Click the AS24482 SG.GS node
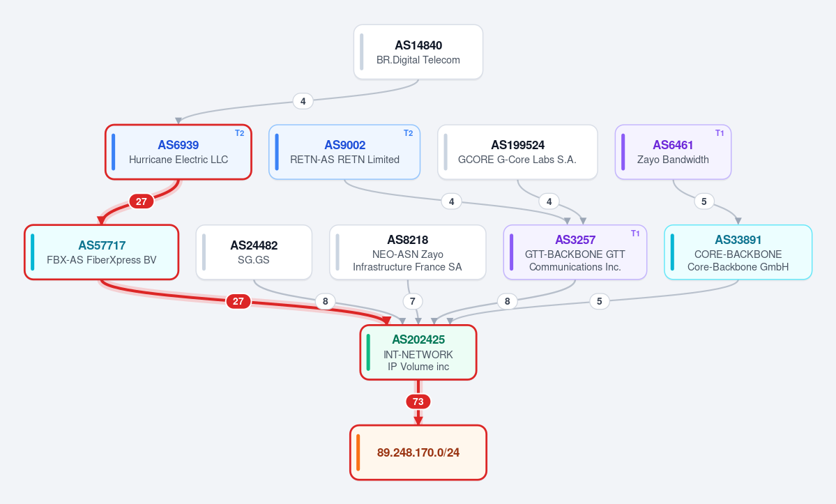Viewport: 836px width, 504px height. tap(254, 252)
